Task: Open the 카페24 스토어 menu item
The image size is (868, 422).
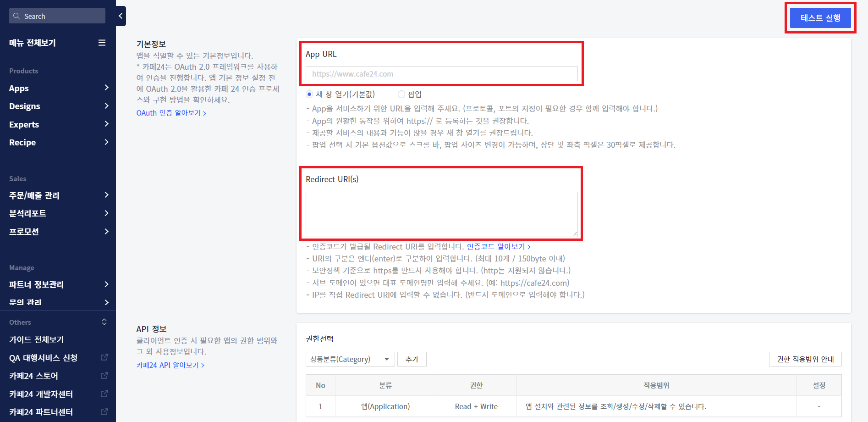Action: (x=34, y=376)
